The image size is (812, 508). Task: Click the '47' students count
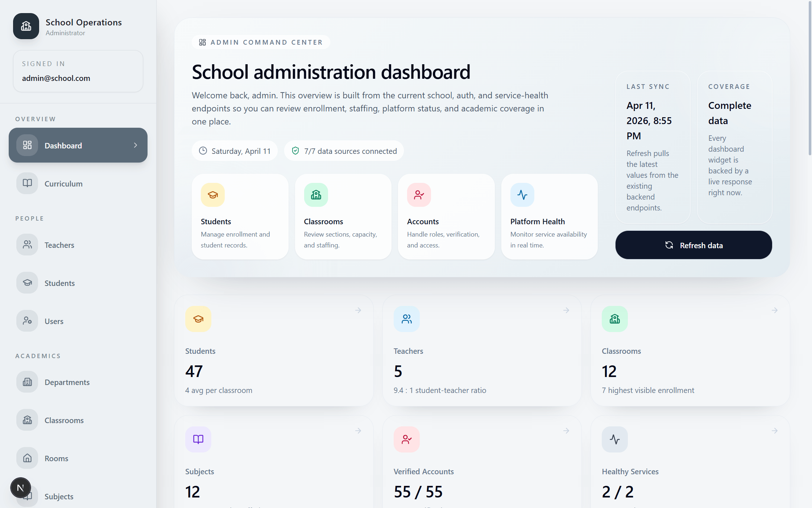click(194, 371)
